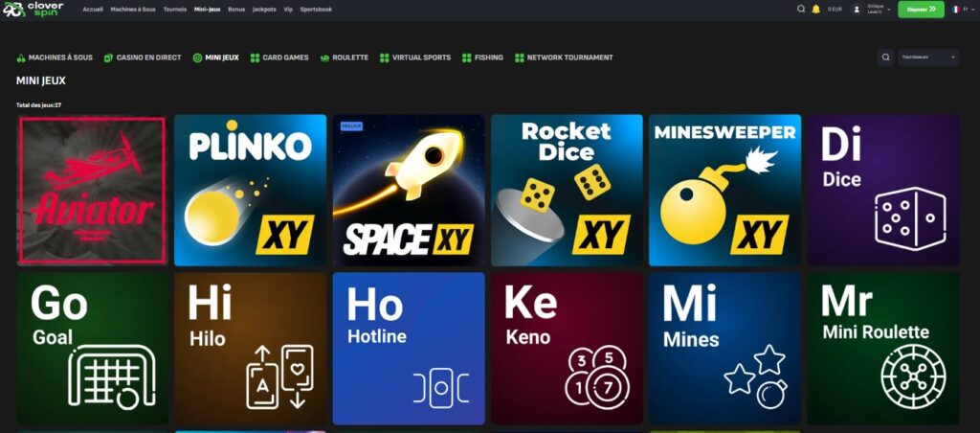Image resolution: width=980 pixels, height=433 pixels.
Task: Click the 0 EUR balance text
Action: tap(835, 10)
